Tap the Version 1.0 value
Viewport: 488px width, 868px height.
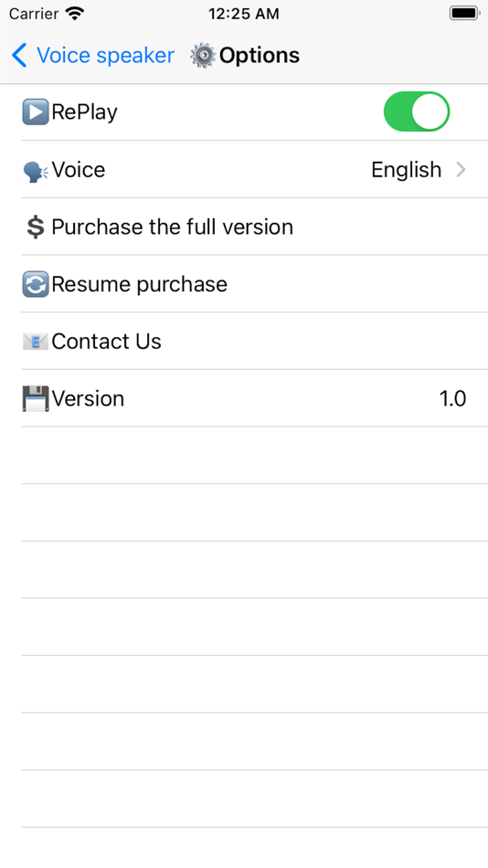452,398
